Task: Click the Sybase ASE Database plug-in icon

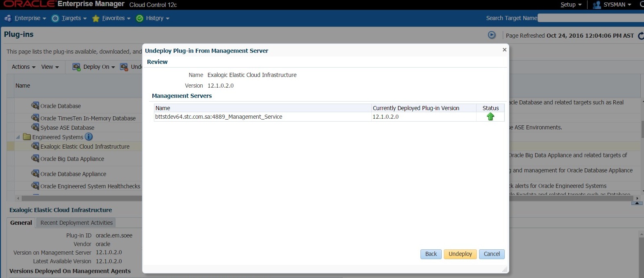Action: tap(35, 127)
